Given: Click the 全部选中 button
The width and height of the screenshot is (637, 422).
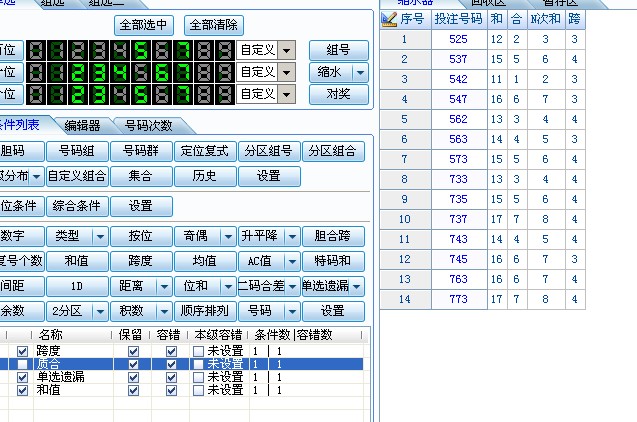Looking at the screenshot, I should tap(143, 25).
